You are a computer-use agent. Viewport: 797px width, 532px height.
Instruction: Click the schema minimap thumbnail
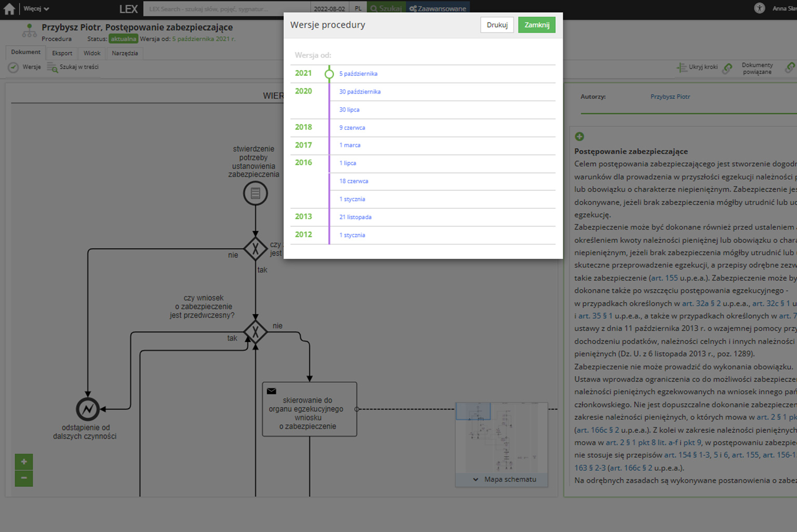tap(501, 437)
